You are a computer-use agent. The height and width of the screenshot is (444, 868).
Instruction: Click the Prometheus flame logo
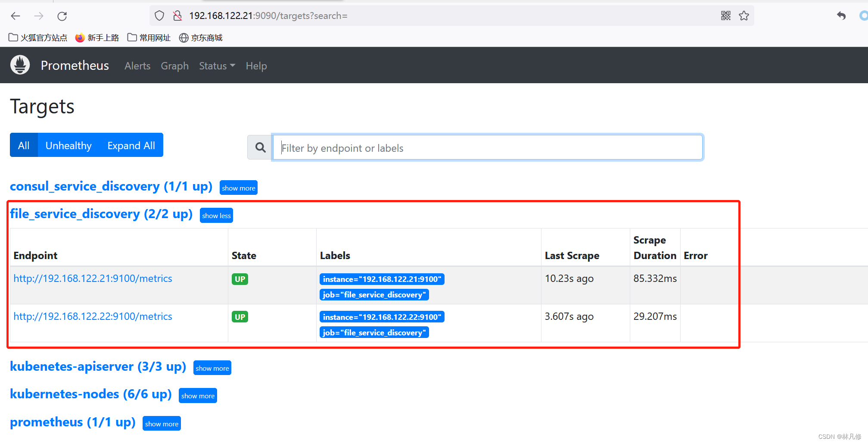(x=20, y=65)
